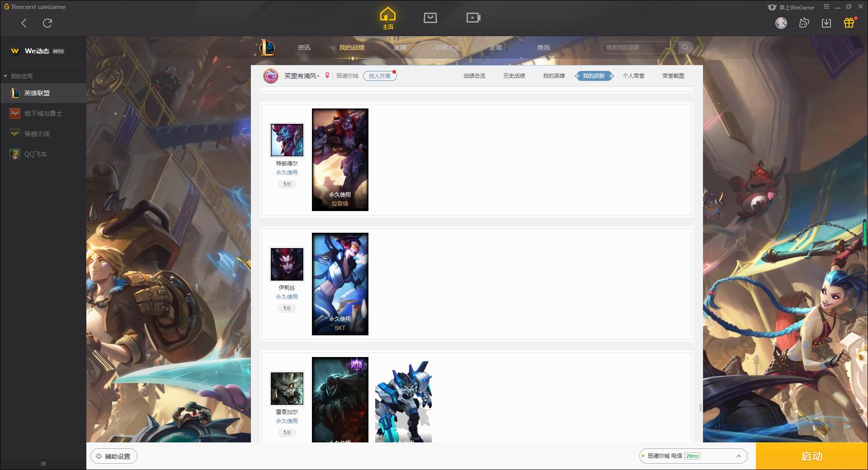
Task: Select QQ飞车 in the sidebar
Action: [x=43, y=154]
